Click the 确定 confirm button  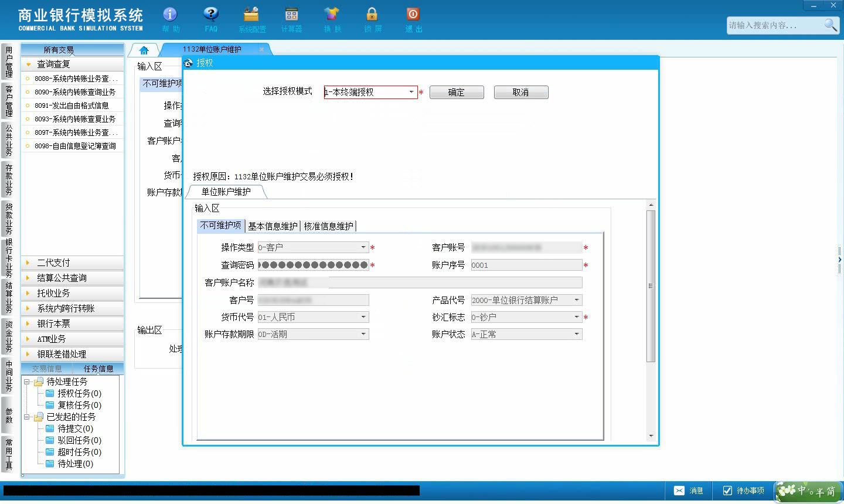(x=457, y=92)
